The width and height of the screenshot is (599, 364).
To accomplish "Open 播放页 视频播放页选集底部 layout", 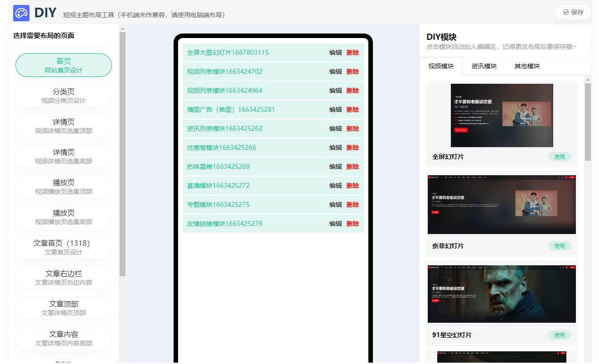I will coord(63,217).
